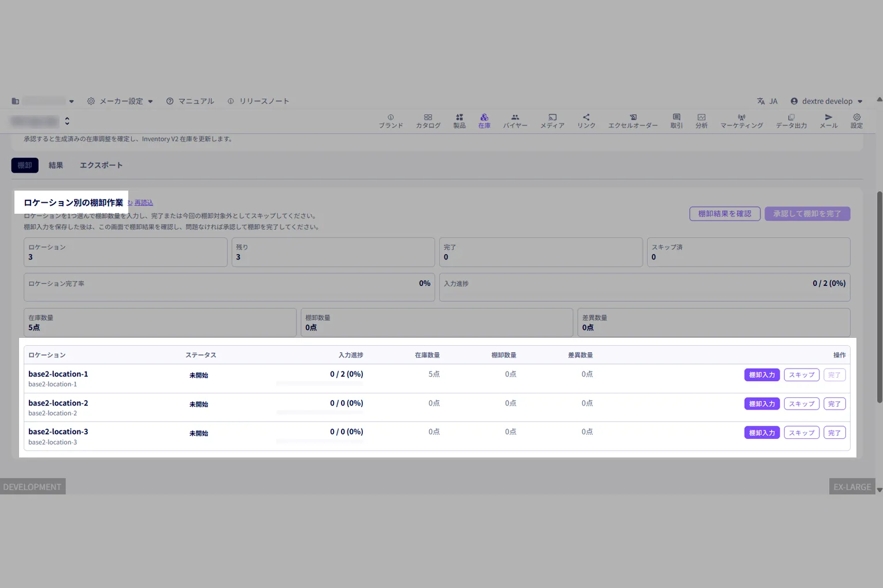The height and width of the screenshot is (588, 883).
Task: Click スキップ for base2-location-2
Action: pyautogui.click(x=802, y=404)
